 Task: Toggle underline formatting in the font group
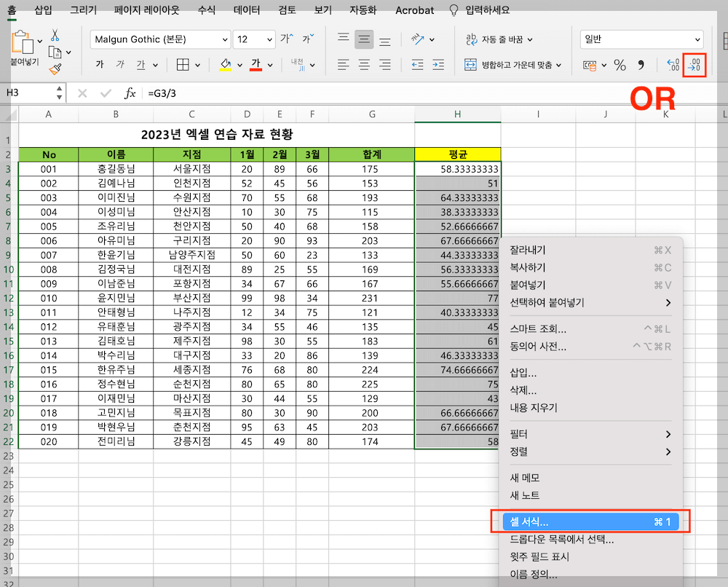coord(142,64)
